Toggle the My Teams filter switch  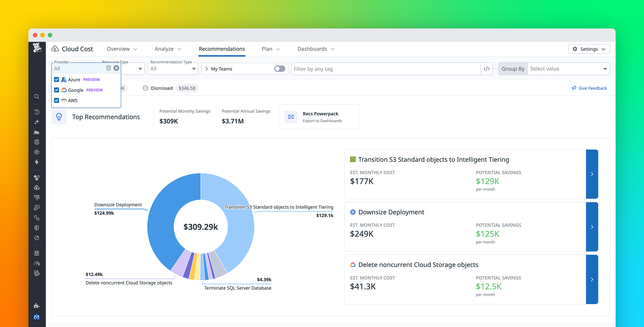[280, 68]
